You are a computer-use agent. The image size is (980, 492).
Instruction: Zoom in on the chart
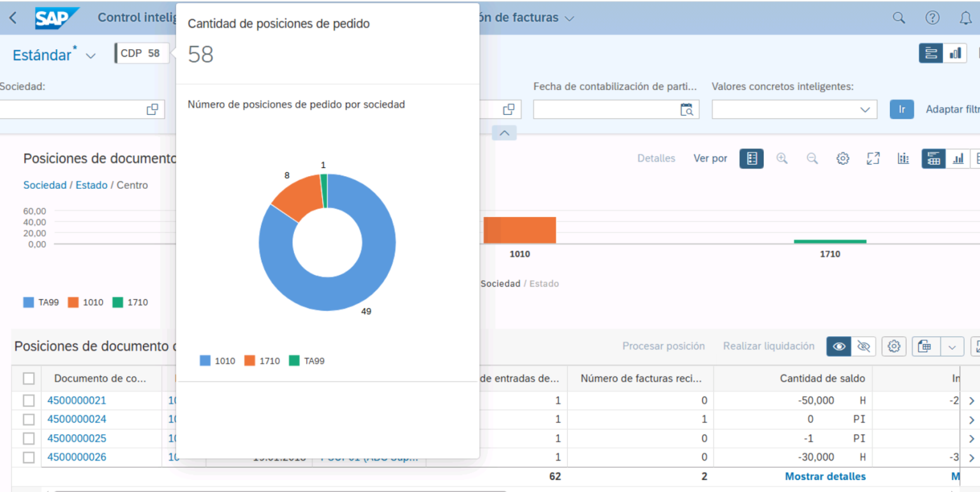pyautogui.click(x=782, y=158)
